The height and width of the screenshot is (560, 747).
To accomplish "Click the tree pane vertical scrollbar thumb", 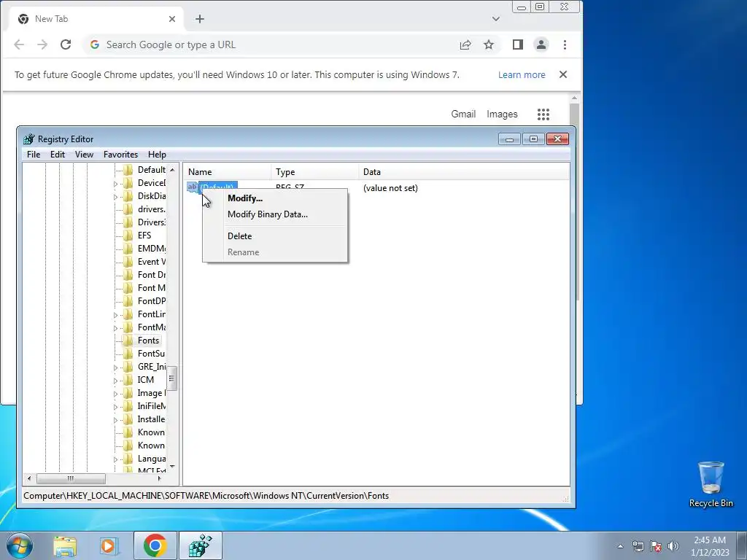I will pyautogui.click(x=172, y=378).
